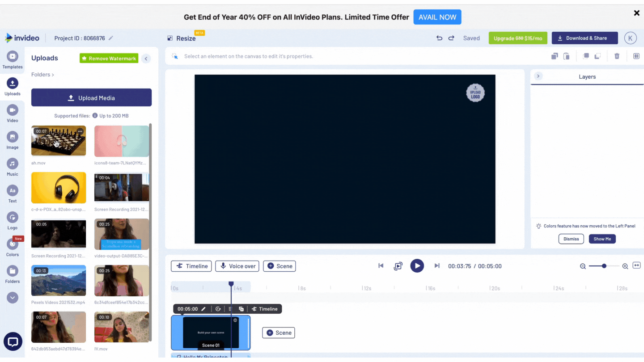
Task: Click the play-all-scenes icon
Action: tap(398, 266)
